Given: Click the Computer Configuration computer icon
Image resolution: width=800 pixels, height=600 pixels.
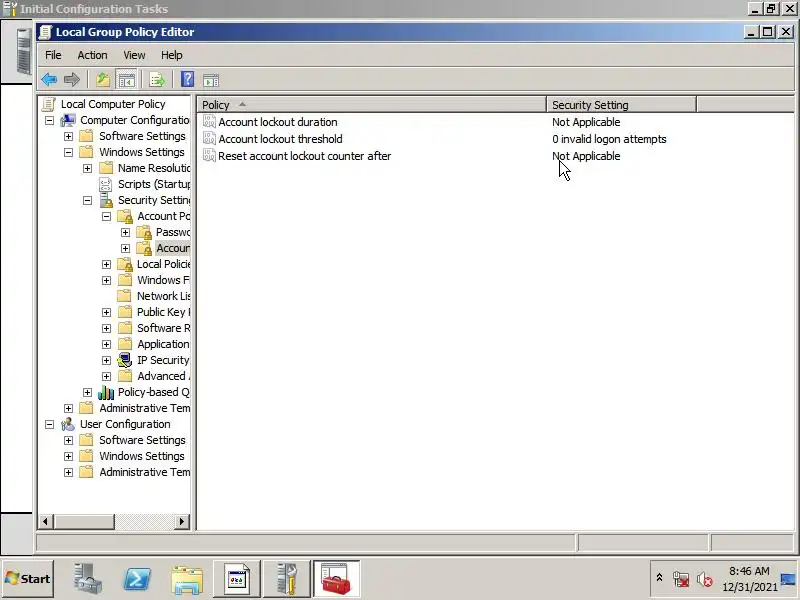Looking at the screenshot, I should click(x=68, y=120).
